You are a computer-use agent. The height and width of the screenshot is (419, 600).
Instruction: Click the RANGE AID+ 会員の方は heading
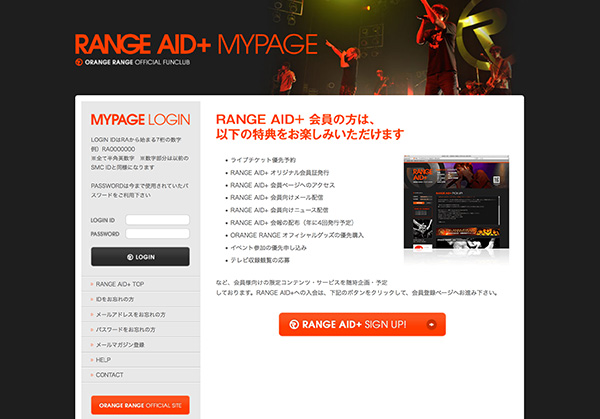pyautogui.click(x=295, y=119)
